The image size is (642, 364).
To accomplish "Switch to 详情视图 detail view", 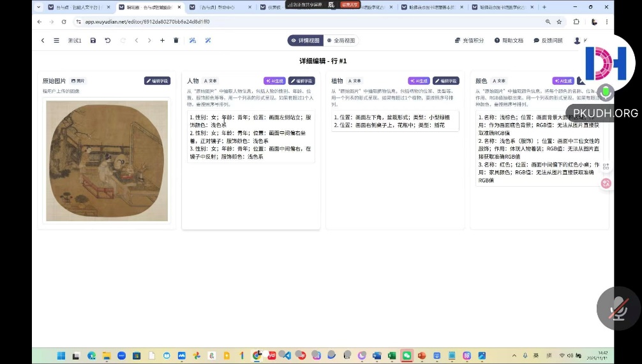I will pos(306,40).
